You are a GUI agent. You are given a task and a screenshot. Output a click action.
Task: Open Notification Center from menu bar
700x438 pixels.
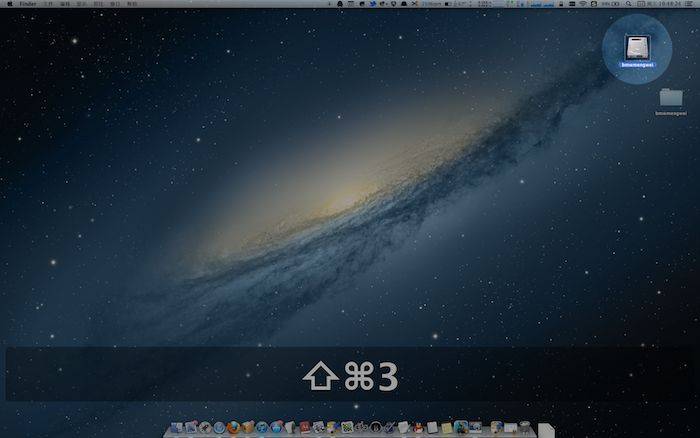point(690,5)
